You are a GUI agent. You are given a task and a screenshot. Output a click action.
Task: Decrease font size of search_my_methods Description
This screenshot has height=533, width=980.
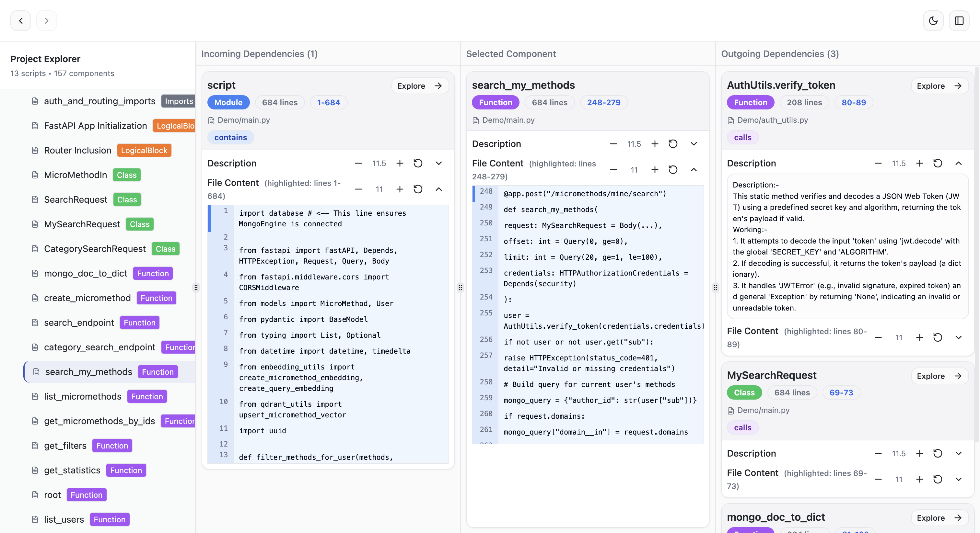pyautogui.click(x=613, y=144)
